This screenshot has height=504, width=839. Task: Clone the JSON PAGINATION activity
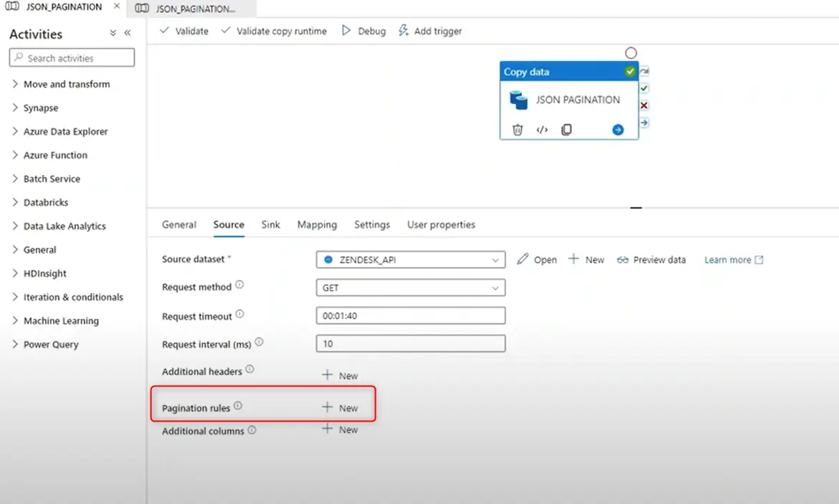point(567,130)
